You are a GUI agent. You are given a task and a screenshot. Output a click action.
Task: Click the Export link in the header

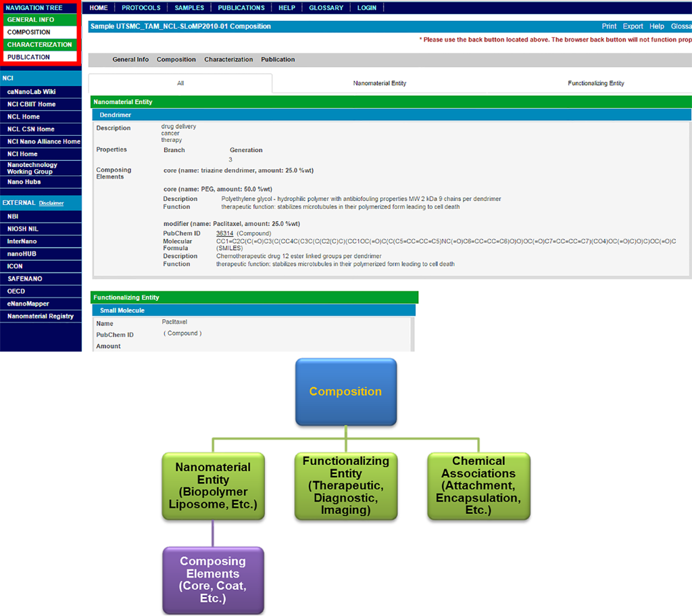pos(633,26)
